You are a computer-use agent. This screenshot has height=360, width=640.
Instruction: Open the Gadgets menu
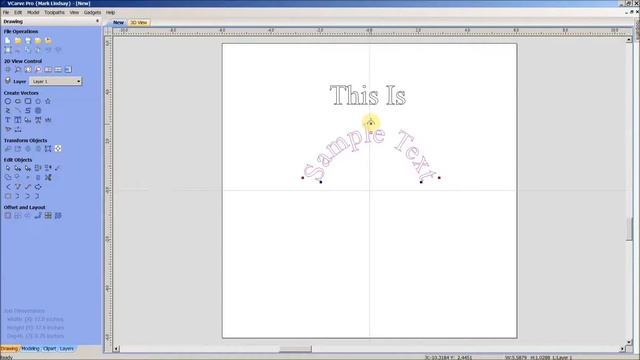pyautogui.click(x=92, y=12)
